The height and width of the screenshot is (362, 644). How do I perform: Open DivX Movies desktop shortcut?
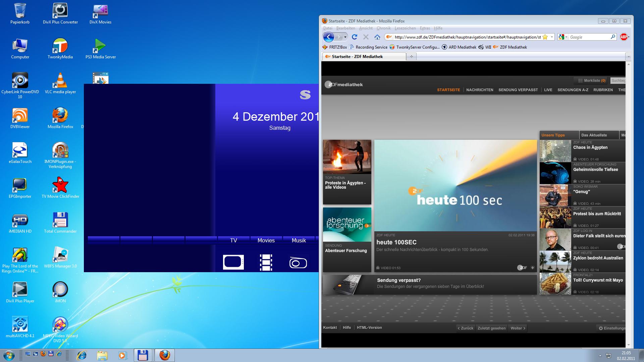coord(100,13)
